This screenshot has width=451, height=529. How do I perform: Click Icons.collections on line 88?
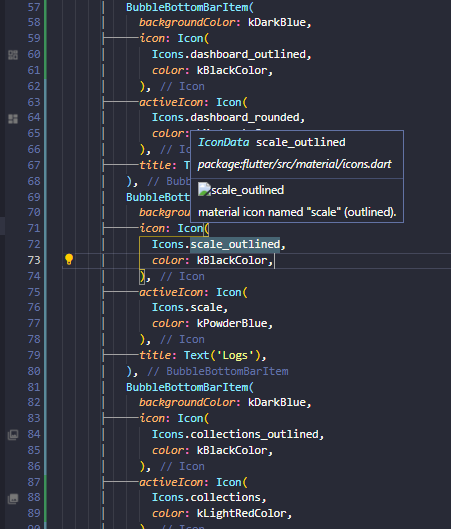[x=206, y=497]
